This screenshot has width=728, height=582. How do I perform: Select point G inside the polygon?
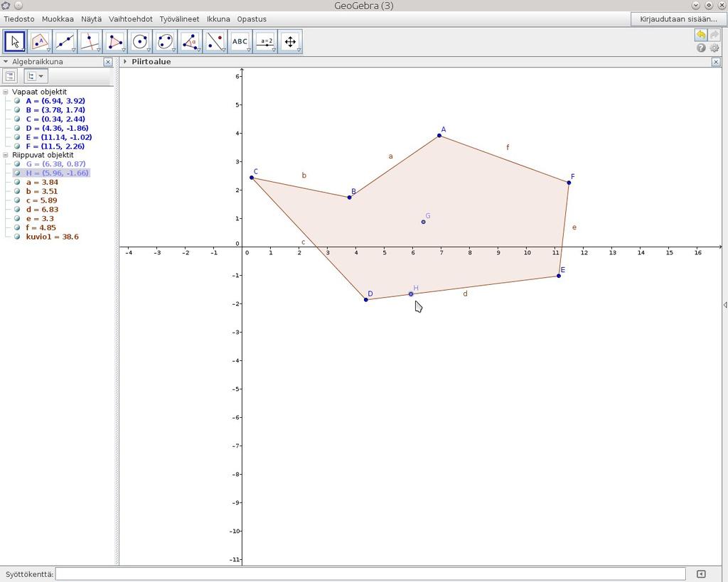tap(424, 222)
